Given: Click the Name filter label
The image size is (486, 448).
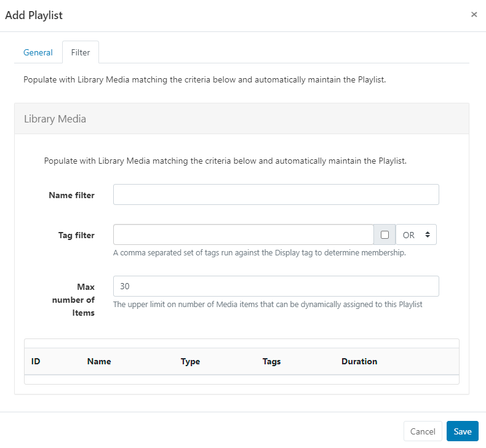Looking at the screenshot, I should click(71, 195).
